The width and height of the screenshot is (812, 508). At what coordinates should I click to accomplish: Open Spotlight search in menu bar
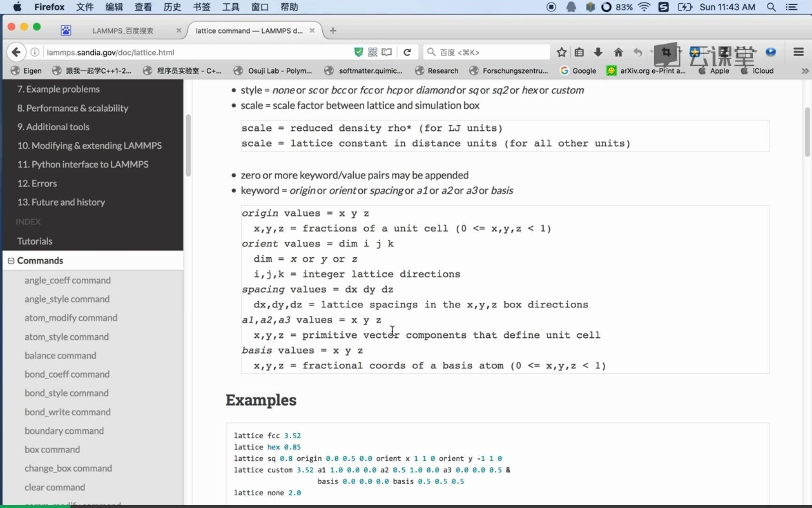(x=771, y=7)
